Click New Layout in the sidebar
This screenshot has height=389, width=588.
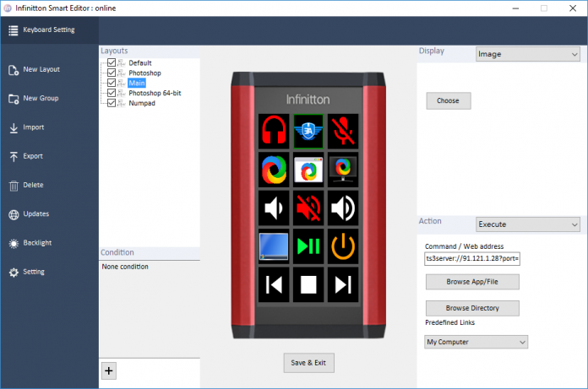pos(41,69)
